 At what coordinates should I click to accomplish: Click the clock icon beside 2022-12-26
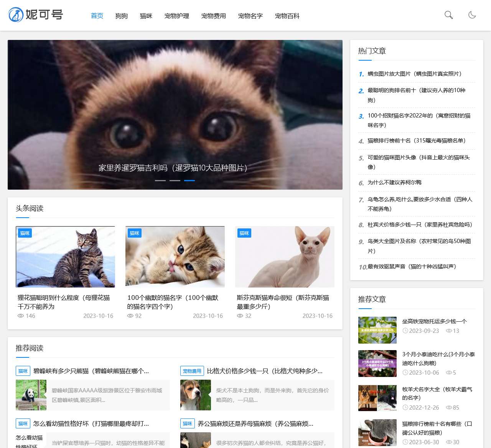coord(405,408)
